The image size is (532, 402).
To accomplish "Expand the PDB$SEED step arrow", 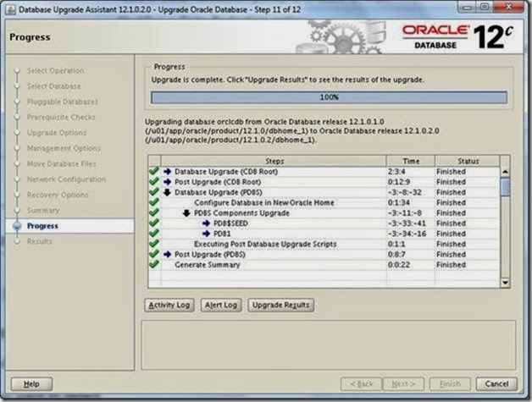I will pos(206,223).
